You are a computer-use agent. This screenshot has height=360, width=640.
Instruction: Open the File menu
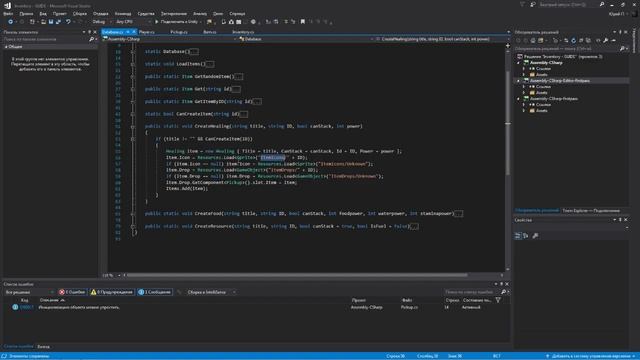(x=8, y=13)
